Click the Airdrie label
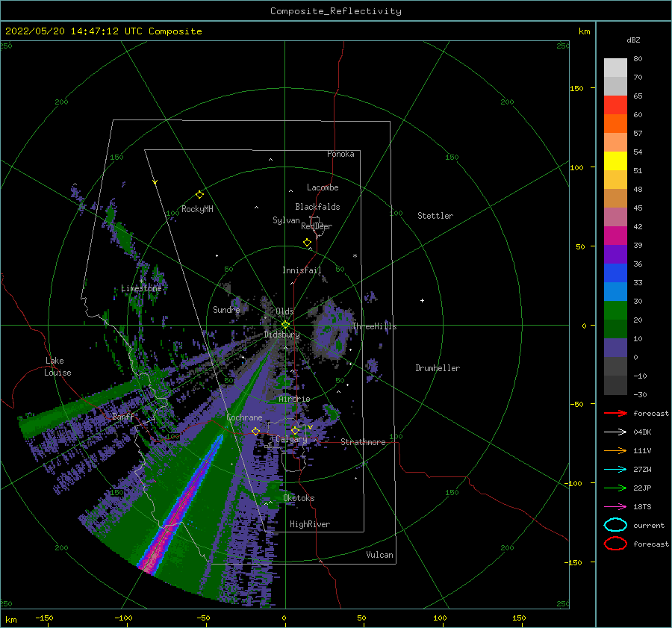672x628 pixels. (294, 399)
